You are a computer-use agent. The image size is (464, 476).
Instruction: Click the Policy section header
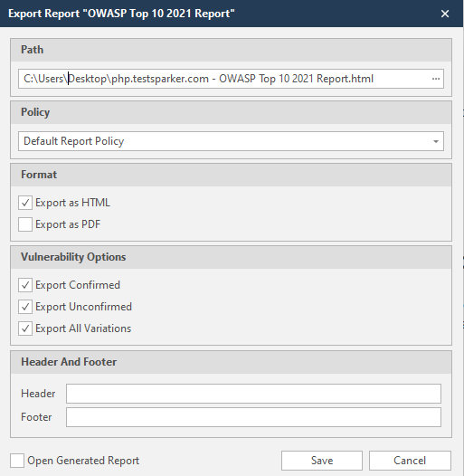click(x=231, y=112)
